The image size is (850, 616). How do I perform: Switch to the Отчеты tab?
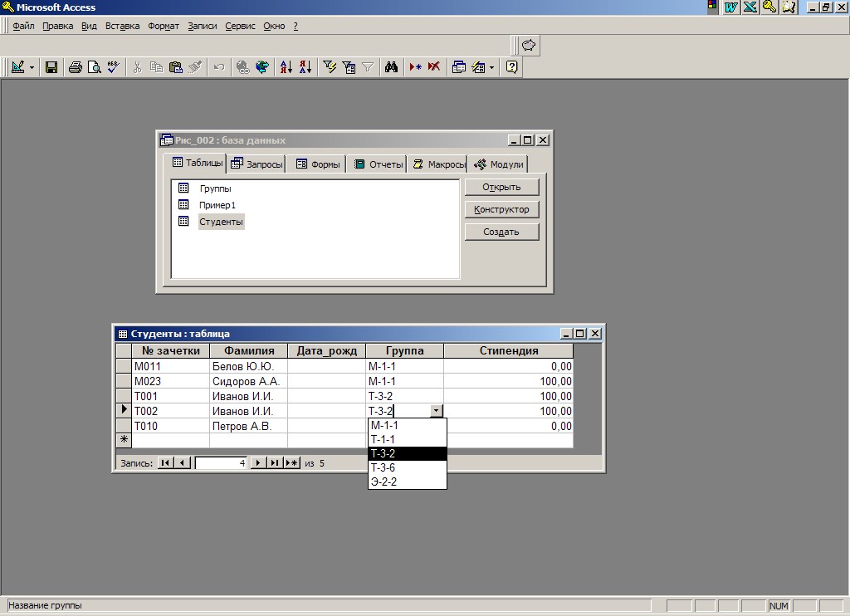click(378, 164)
